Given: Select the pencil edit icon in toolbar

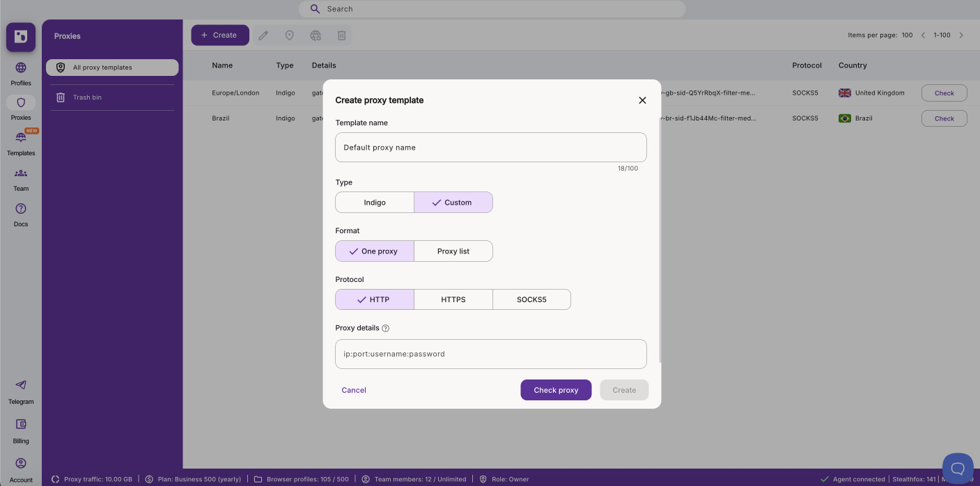Looking at the screenshot, I should coord(263,35).
